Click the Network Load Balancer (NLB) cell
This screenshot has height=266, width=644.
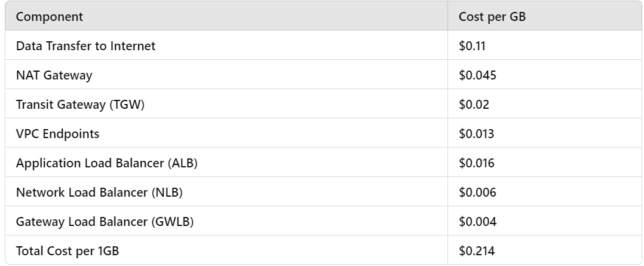[226, 192]
